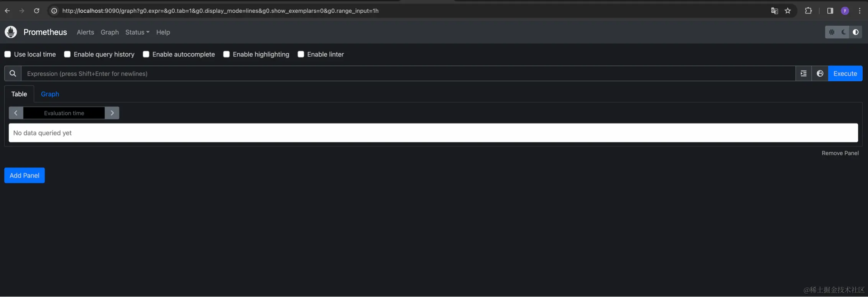Open the Chrome three-dot menu
The image size is (868, 297).
[860, 11]
